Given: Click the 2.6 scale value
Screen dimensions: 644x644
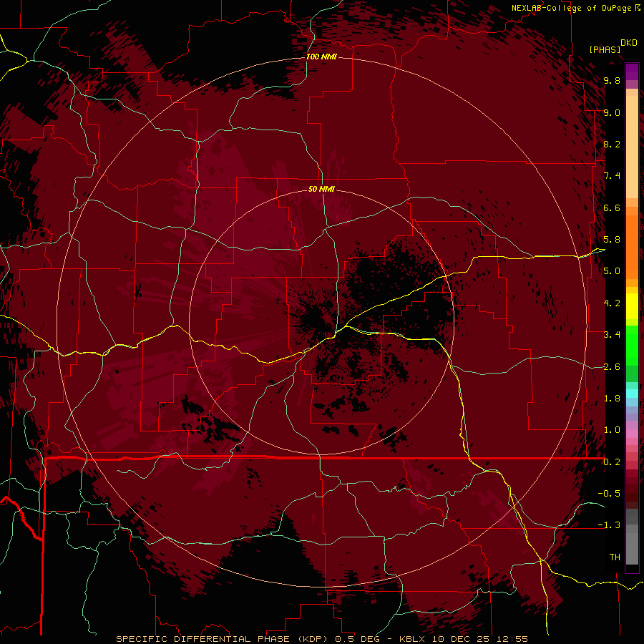Looking at the screenshot, I should click(612, 367).
